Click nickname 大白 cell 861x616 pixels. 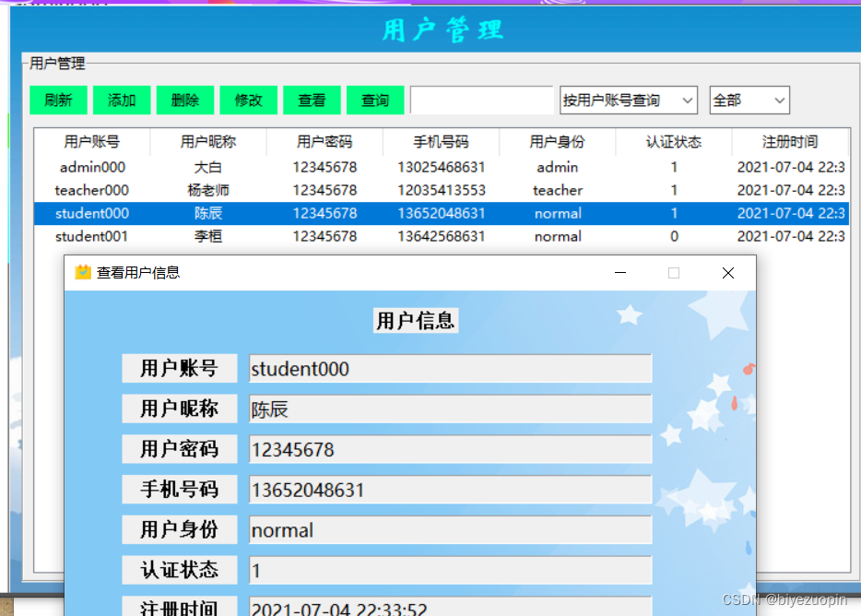(208, 167)
